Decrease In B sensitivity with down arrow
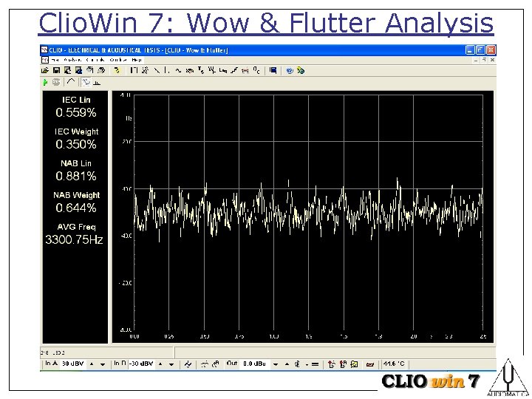 click(x=171, y=364)
